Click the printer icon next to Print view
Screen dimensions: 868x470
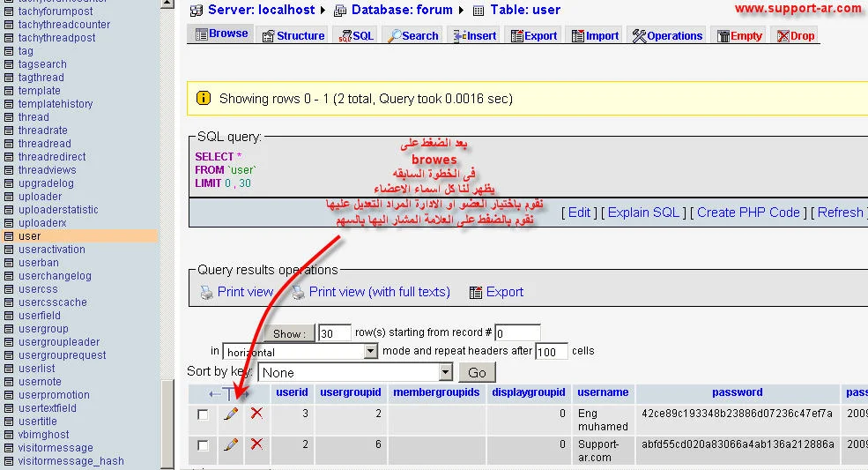(206, 292)
